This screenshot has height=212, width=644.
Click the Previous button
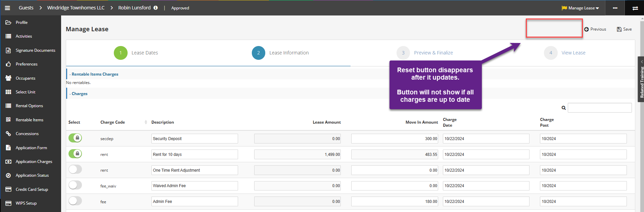[595, 29]
